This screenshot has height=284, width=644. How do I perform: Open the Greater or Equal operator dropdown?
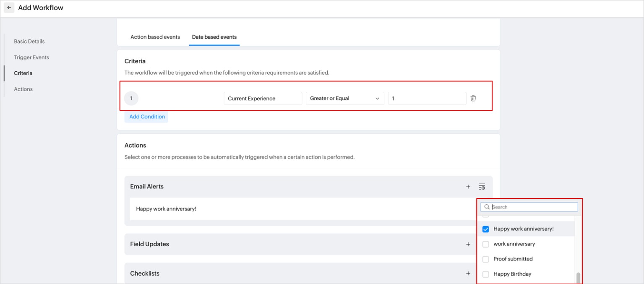coord(344,99)
